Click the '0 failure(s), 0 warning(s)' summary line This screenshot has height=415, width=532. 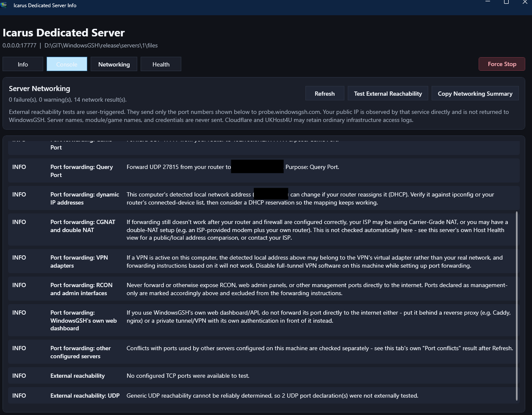(68, 100)
